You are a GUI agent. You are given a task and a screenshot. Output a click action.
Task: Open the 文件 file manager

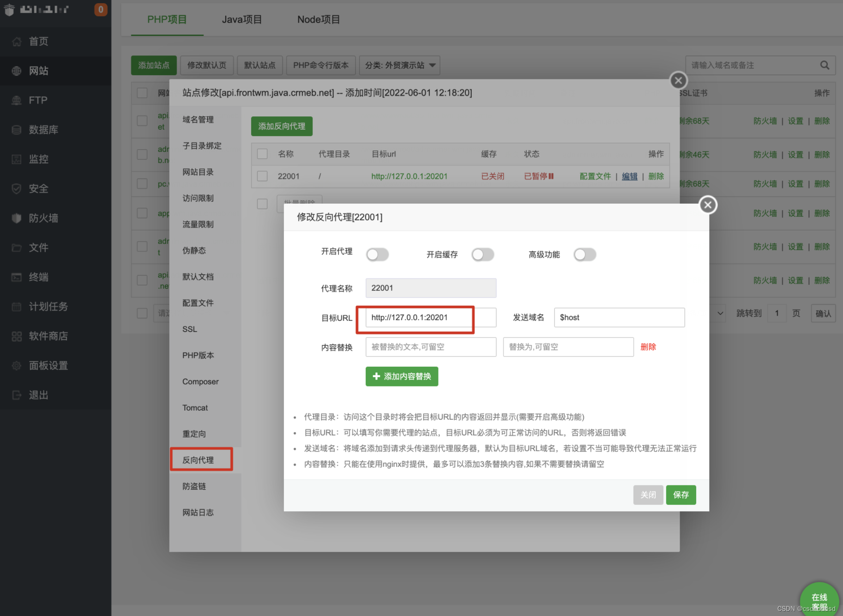click(x=38, y=248)
